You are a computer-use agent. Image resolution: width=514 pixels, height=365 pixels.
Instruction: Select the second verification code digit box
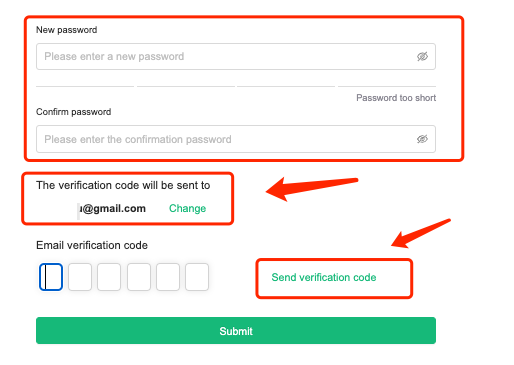click(x=80, y=277)
